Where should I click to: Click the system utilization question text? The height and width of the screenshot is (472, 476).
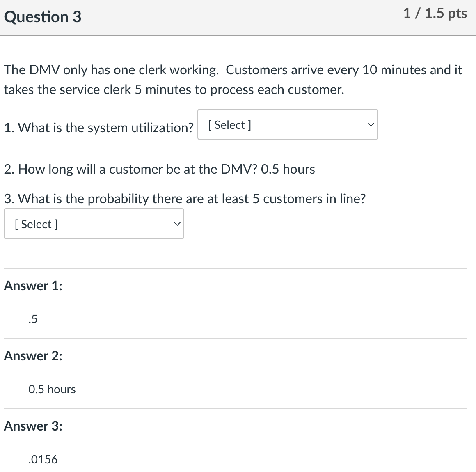click(x=98, y=128)
